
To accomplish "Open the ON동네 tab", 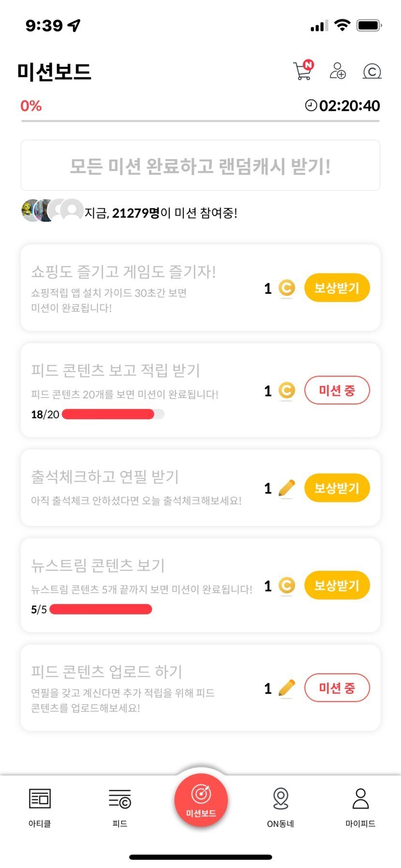I will [281, 807].
